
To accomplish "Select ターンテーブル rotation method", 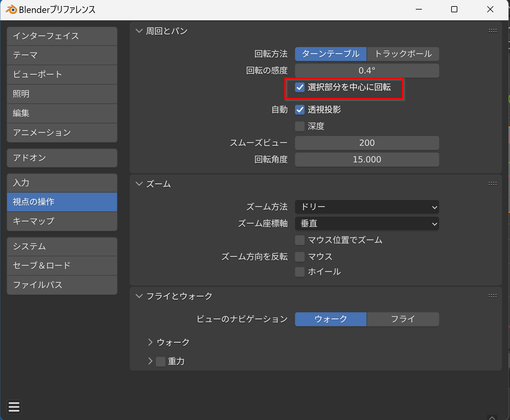I will pos(331,54).
